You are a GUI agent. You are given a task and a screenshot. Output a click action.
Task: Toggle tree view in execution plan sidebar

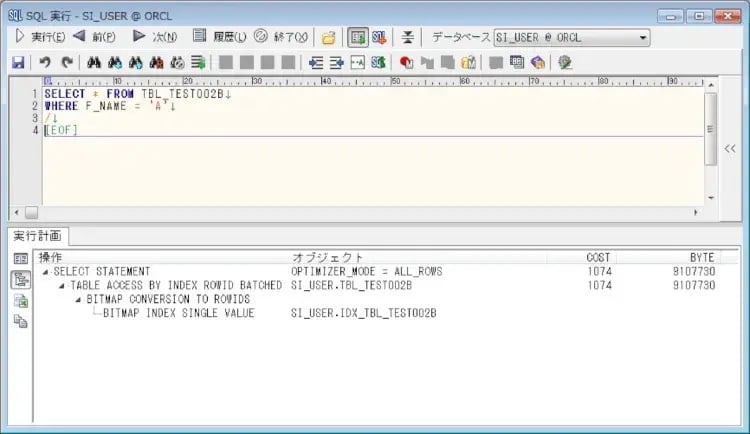click(x=20, y=280)
